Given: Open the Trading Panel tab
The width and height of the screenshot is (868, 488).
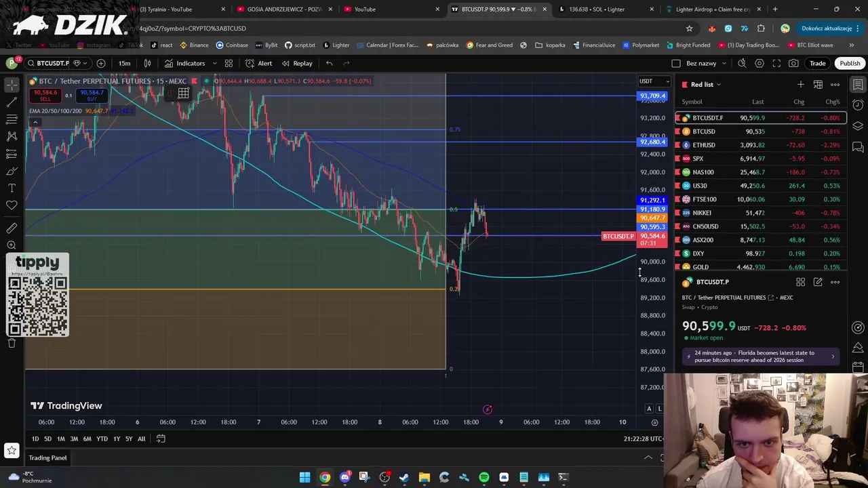Looking at the screenshot, I should 47,457.
